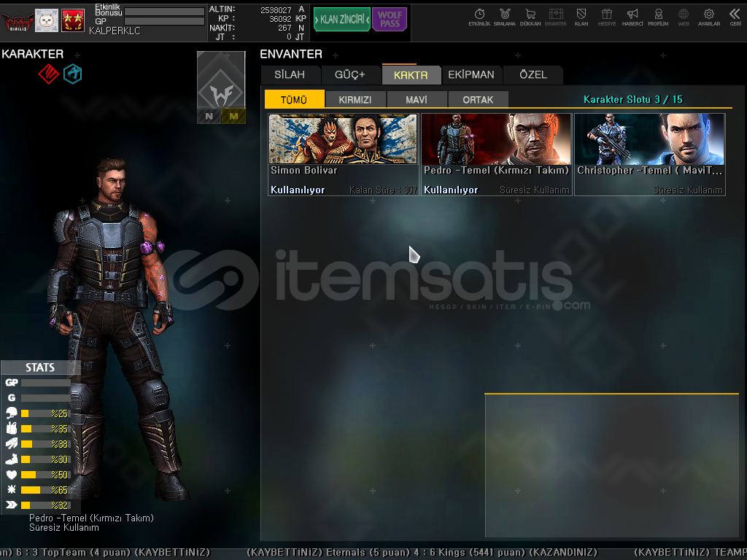Click the burst damage stat %65
Screen dimensions: 747x560
[37, 489]
